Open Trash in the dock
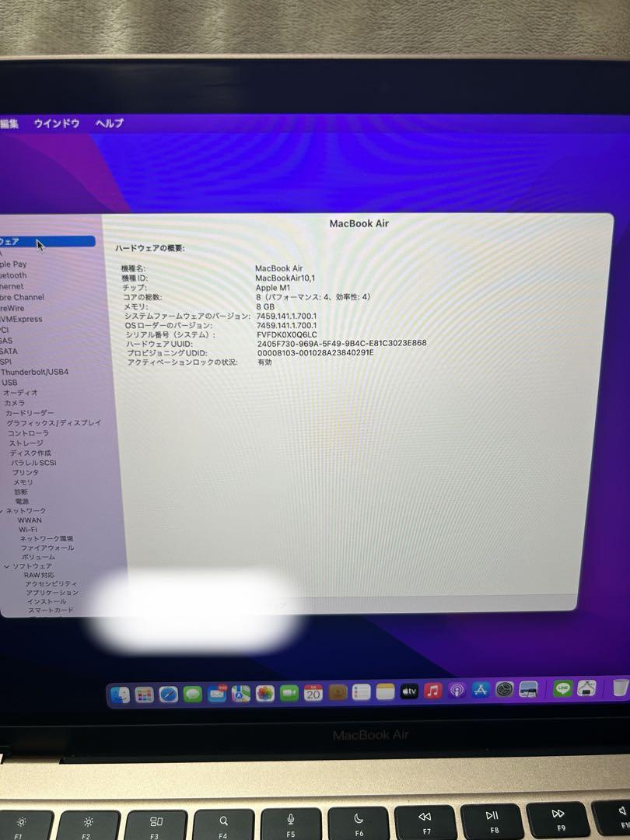 621,687
